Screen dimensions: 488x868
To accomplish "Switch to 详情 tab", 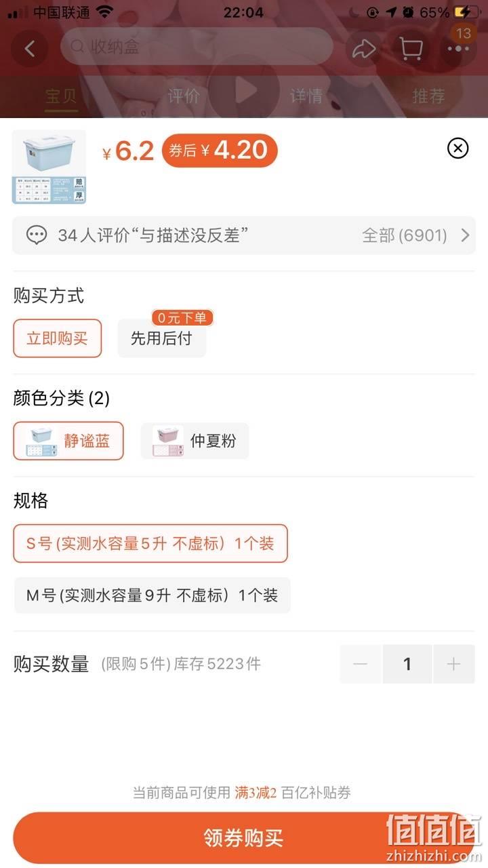I will pyautogui.click(x=306, y=96).
